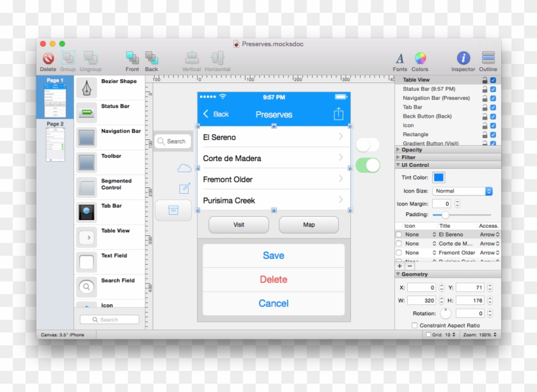537x392 pixels.
Task: Click the Tint Color swatch
Action: [440, 176]
